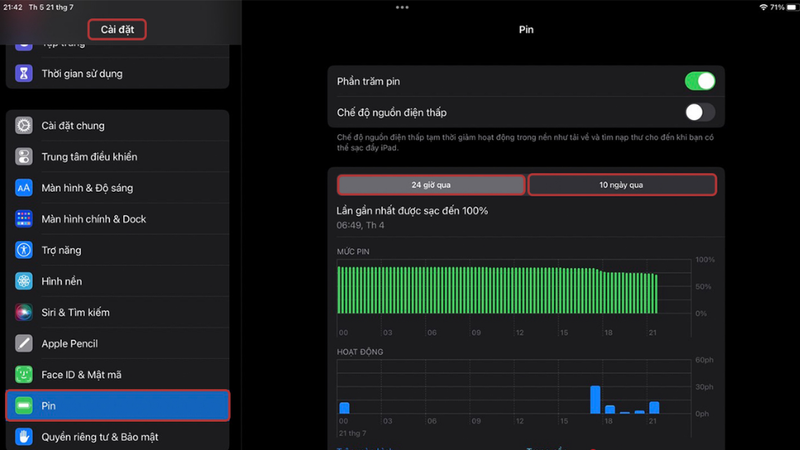The height and width of the screenshot is (450, 800).
Task: Open Hình nền settings row
Action: pos(117,281)
